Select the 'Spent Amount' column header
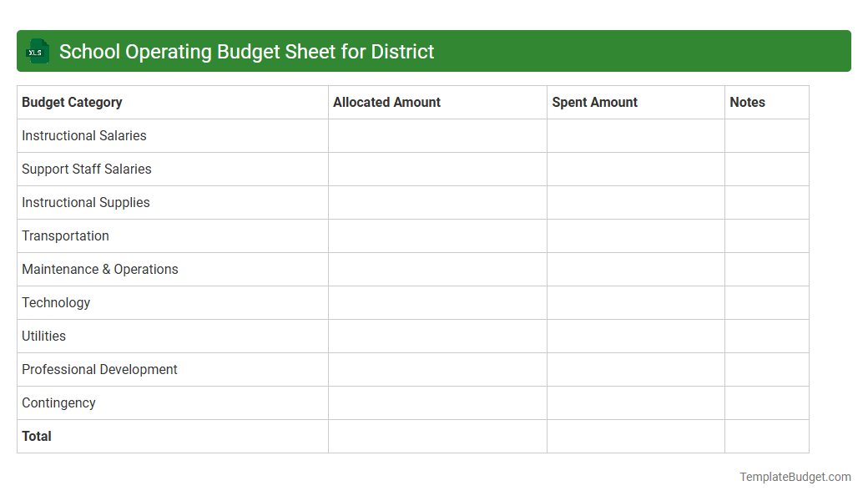This screenshot has width=868, height=501. coord(594,102)
